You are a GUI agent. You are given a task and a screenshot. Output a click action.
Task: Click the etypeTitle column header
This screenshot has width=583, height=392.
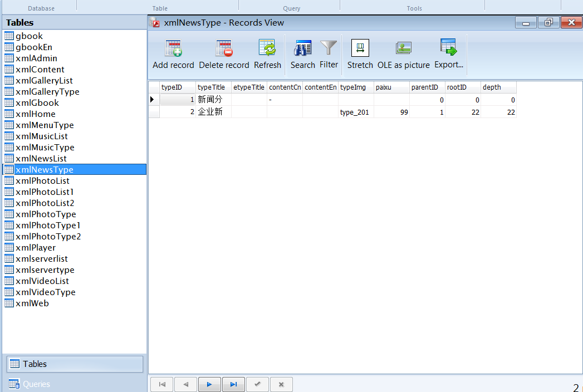[x=249, y=87]
